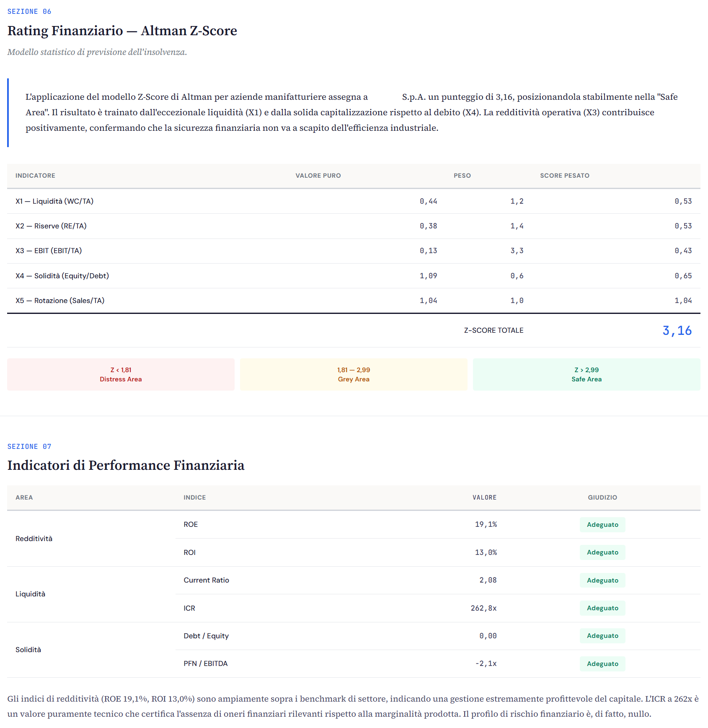Click the X5 — Rotazione (Sales/TA) row label
Screen dimensions: 708x728
point(60,301)
